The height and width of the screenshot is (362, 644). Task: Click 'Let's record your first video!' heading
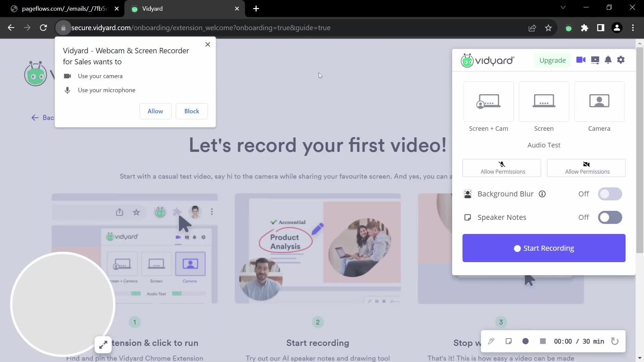click(x=318, y=145)
